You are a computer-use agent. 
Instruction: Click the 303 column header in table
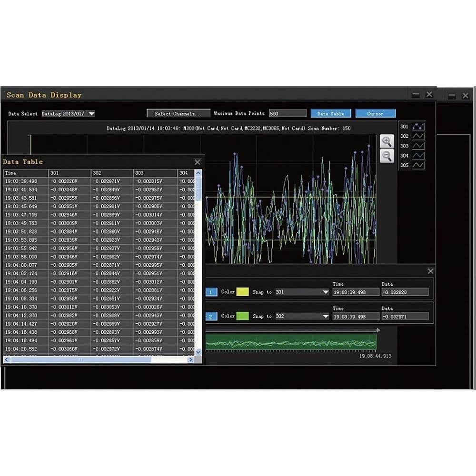(155, 173)
